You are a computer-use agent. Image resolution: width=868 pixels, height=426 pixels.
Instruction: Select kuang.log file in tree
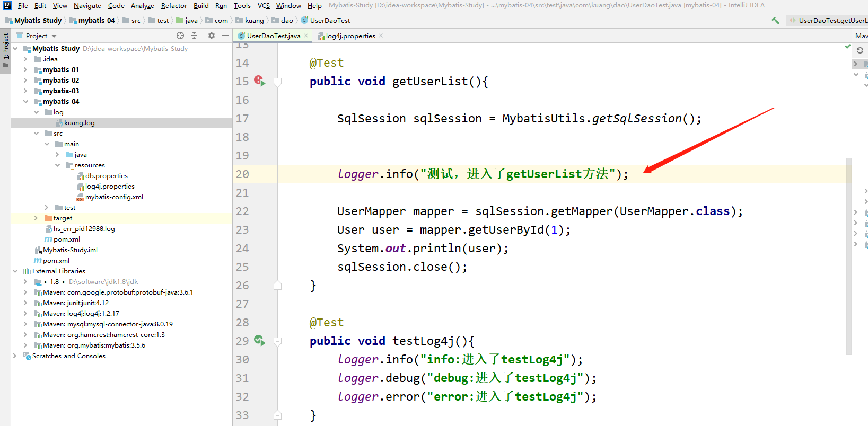pos(80,122)
